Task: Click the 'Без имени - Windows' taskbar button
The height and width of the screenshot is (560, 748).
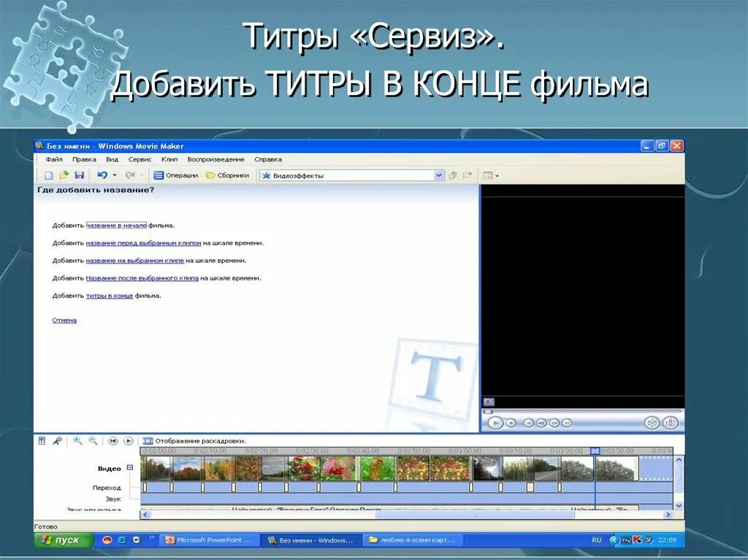Action: 310,540
